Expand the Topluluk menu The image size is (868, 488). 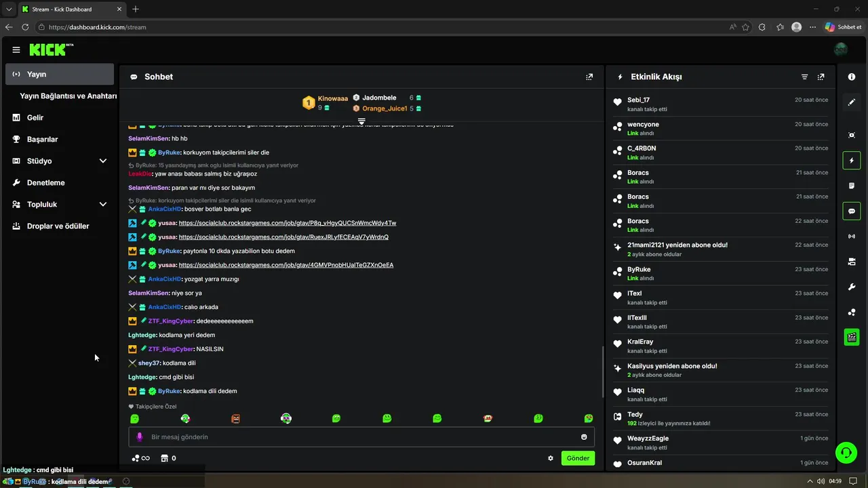(103, 204)
